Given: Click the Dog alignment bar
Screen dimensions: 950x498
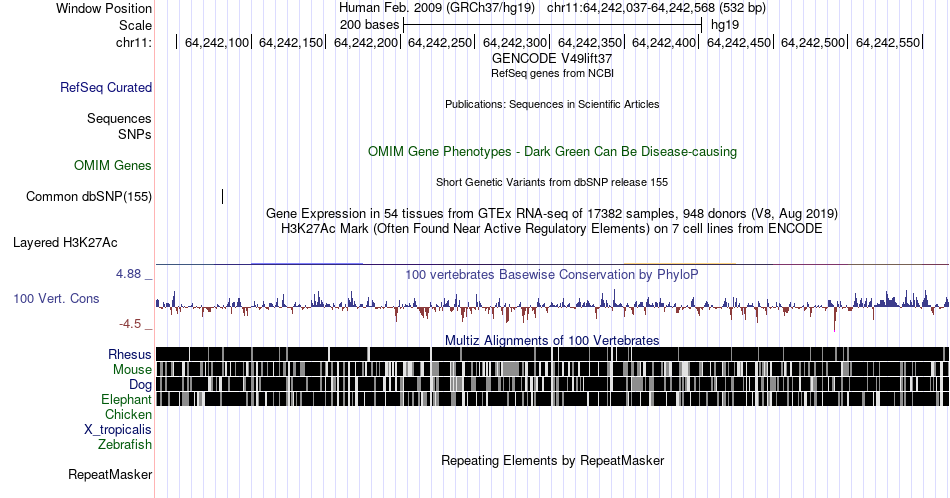Looking at the screenshot, I should tap(552, 384).
